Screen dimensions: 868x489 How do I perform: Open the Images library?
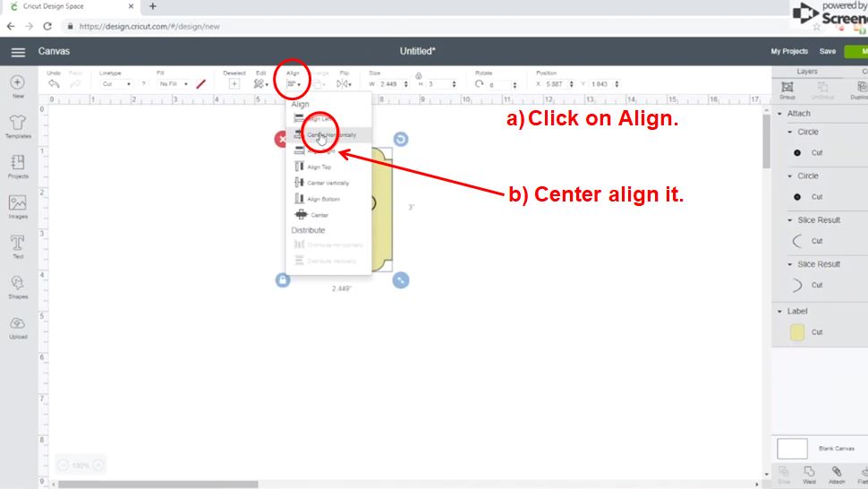pos(18,202)
